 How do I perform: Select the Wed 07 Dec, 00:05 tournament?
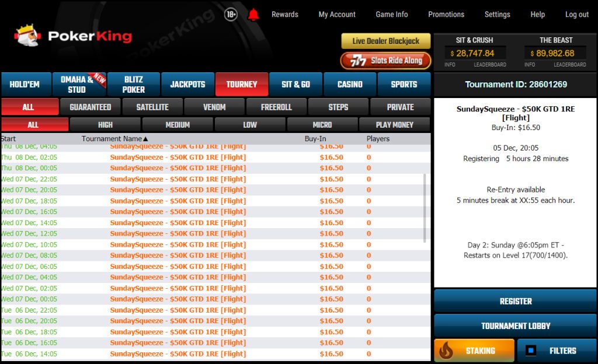click(x=215, y=299)
